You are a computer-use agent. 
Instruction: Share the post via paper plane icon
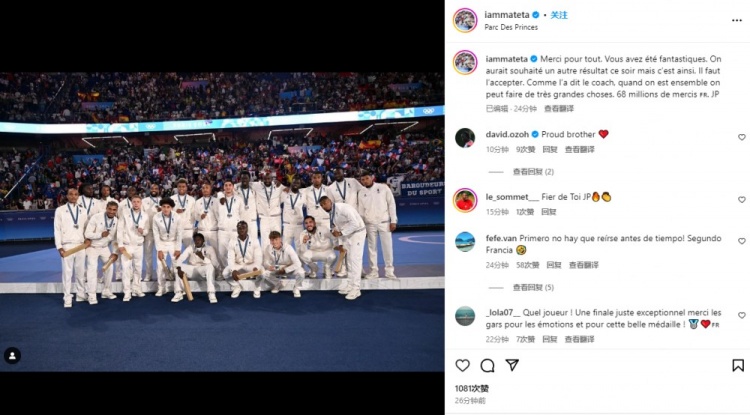pyautogui.click(x=512, y=365)
